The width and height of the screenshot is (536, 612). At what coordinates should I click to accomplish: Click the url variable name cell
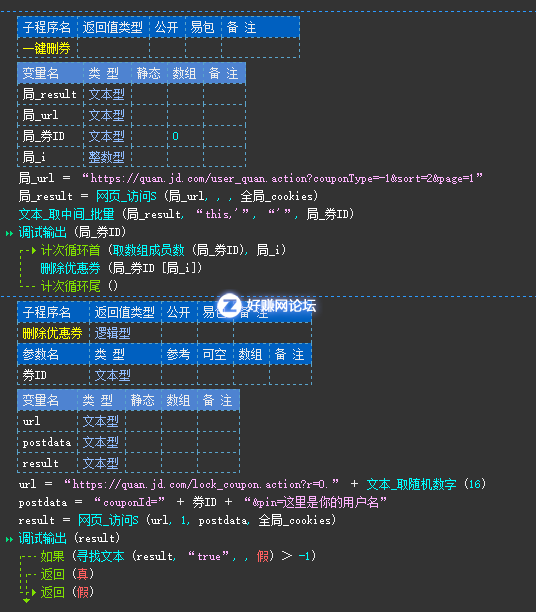47,421
